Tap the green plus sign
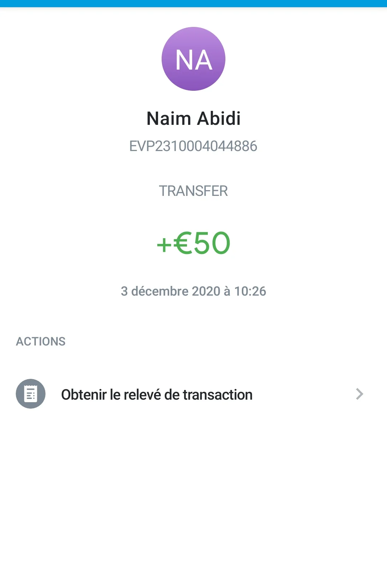This screenshot has width=387, height=588. click(x=164, y=245)
